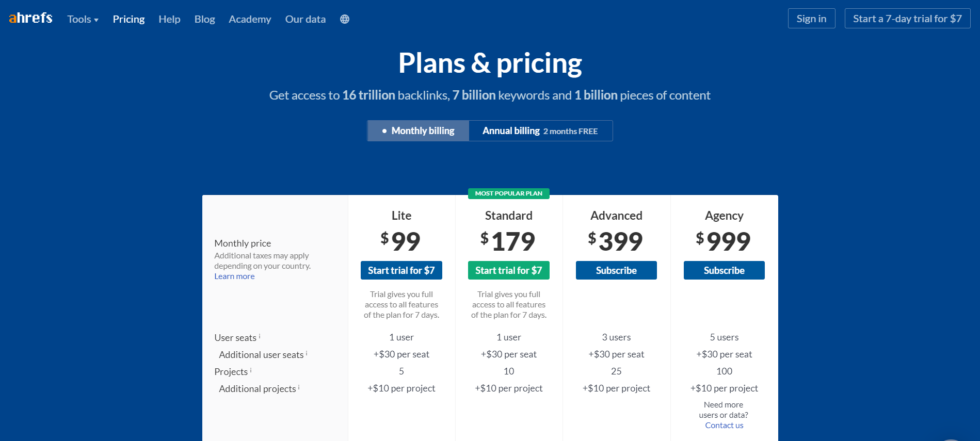This screenshot has width=980, height=441.
Task: Subscribe to the Advanced plan
Action: (x=616, y=270)
